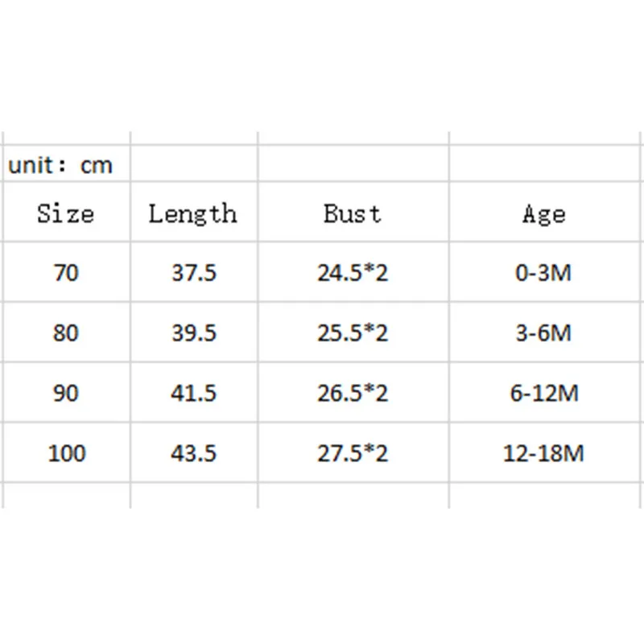Click the 26.5*2 bust value
This screenshot has height=644, width=644.
(353, 393)
